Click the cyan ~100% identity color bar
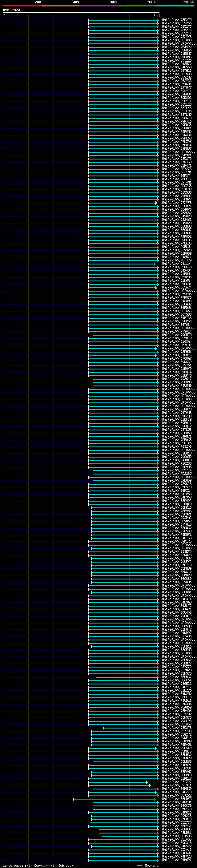Screen dimensions: 197x868 pos(175,6)
